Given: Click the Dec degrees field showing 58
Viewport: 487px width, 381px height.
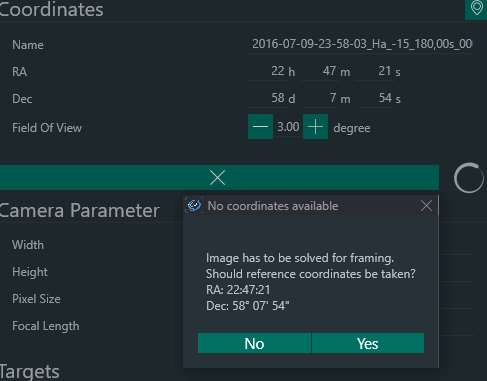Looking at the screenshot, I should 267,98.
